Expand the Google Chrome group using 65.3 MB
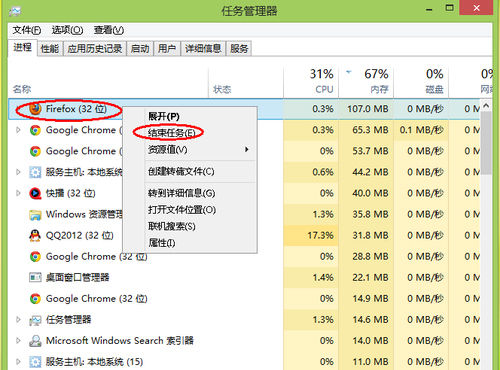 [x=18, y=130]
